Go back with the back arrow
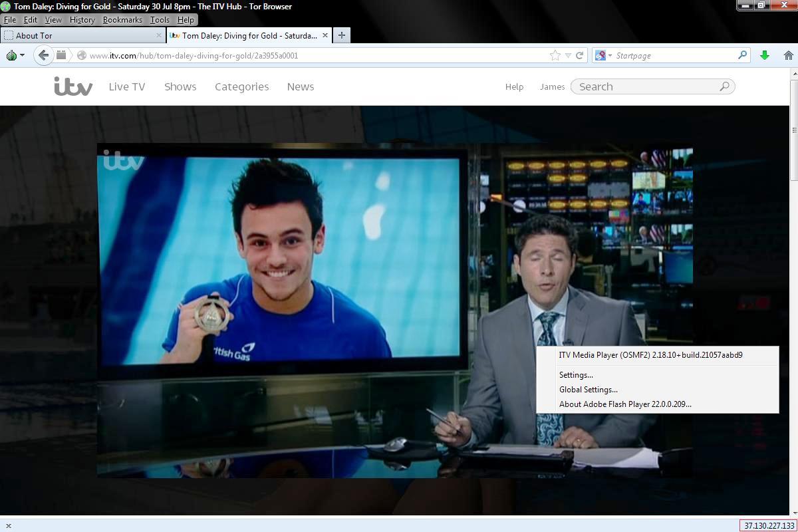Screen dimensions: 798x532 [x=43, y=55]
